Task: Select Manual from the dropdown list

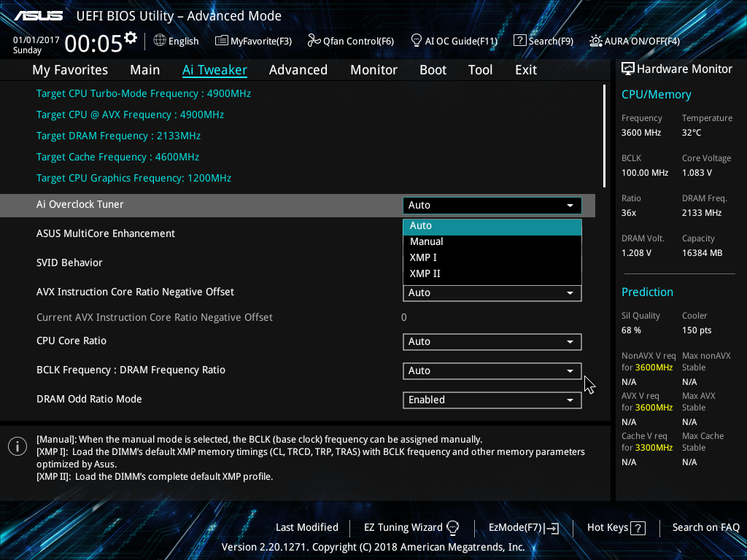Action: click(x=492, y=241)
